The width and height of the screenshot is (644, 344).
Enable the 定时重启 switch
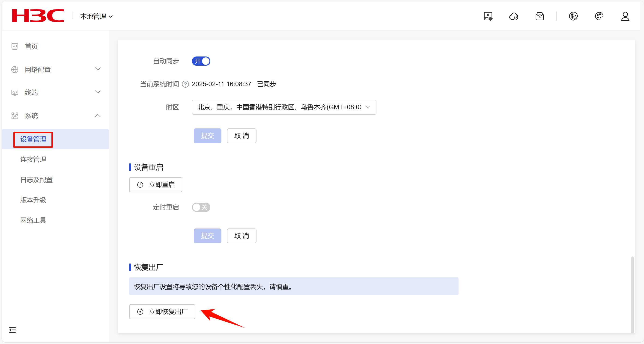click(201, 207)
